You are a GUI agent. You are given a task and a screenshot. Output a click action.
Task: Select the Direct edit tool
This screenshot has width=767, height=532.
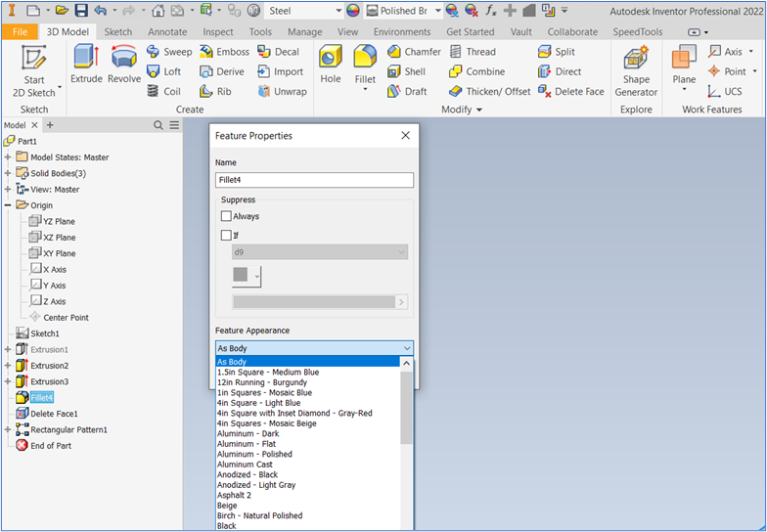pyautogui.click(x=560, y=72)
